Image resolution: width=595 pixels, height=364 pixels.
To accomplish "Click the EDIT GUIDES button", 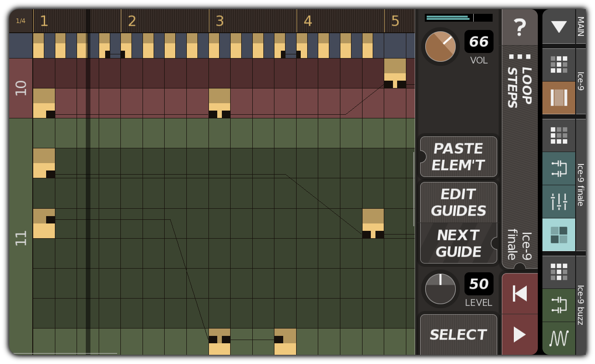I will (x=458, y=202).
